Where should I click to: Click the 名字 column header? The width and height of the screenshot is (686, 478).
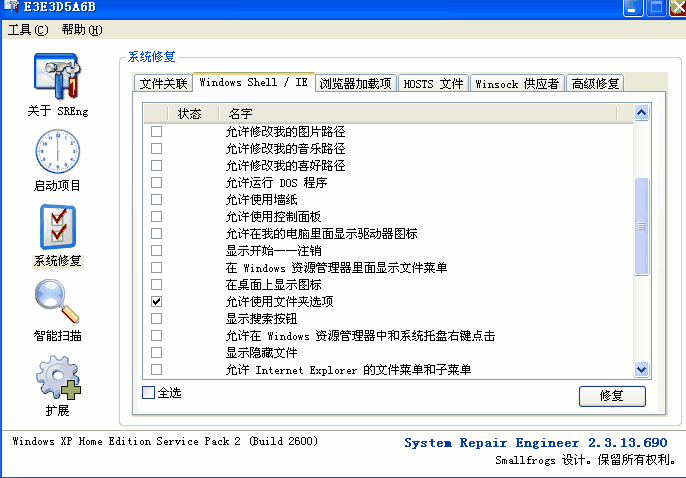pyautogui.click(x=417, y=114)
